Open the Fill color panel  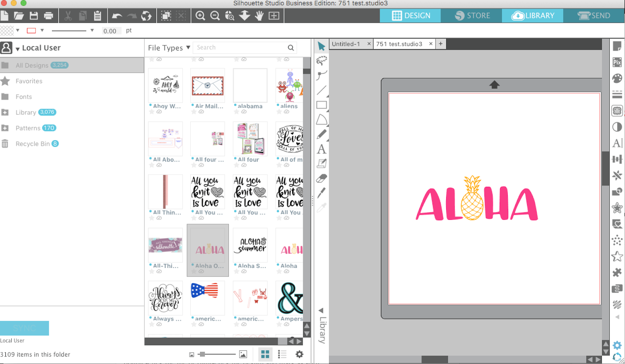tap(617, 78)
